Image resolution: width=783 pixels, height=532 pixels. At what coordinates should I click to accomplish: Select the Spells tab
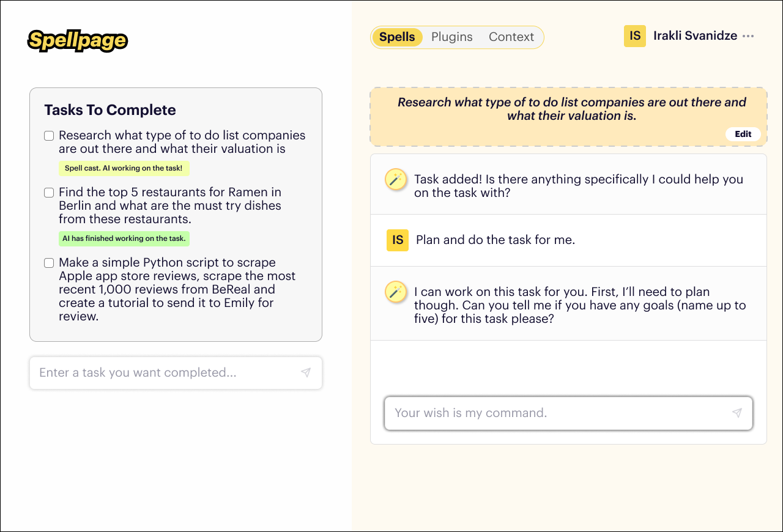tap(397, 37)
